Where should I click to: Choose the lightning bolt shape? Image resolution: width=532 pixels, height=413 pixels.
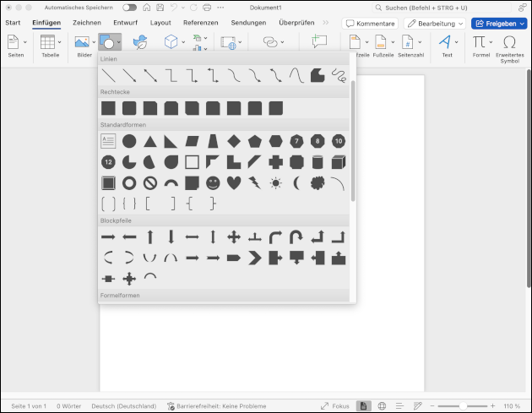click(x=255, y=183)
